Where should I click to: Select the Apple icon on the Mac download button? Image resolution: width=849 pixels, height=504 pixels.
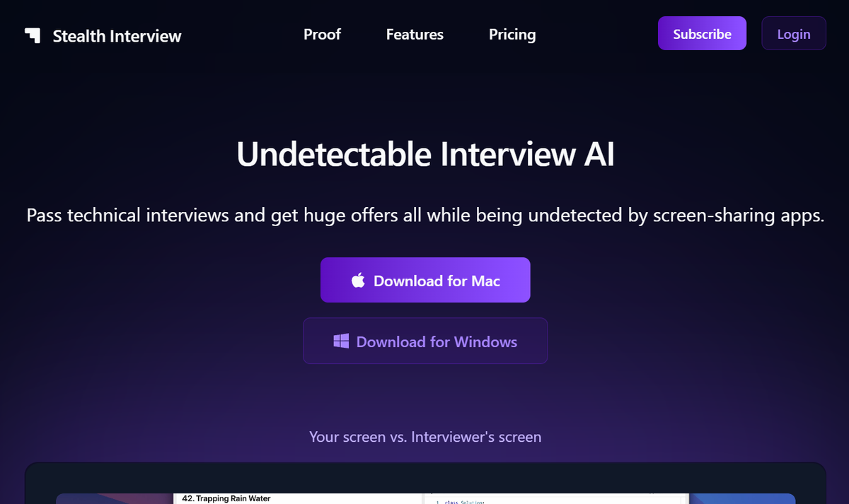[x=358, y=280]
